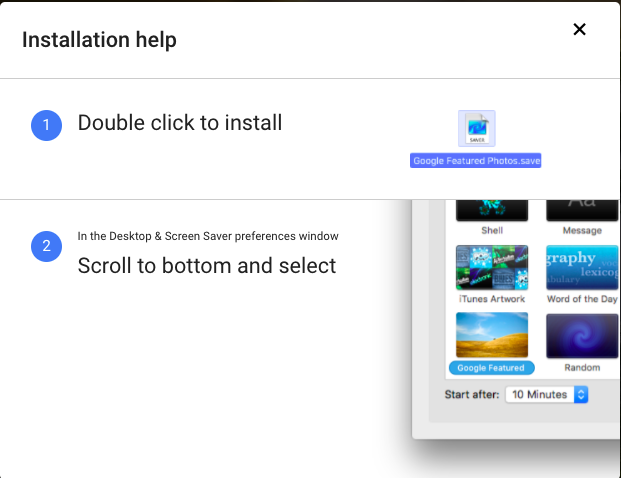Close the Installation help dialog
Image resolution: width=621 pixels, height=478 pixels.
(x=579, y=30)
